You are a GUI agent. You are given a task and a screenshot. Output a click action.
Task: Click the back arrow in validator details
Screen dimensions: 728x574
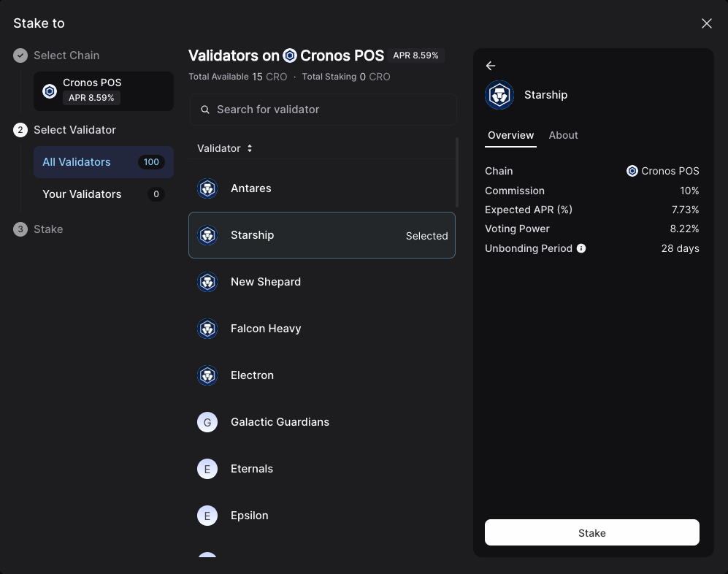tap(491, 66)
